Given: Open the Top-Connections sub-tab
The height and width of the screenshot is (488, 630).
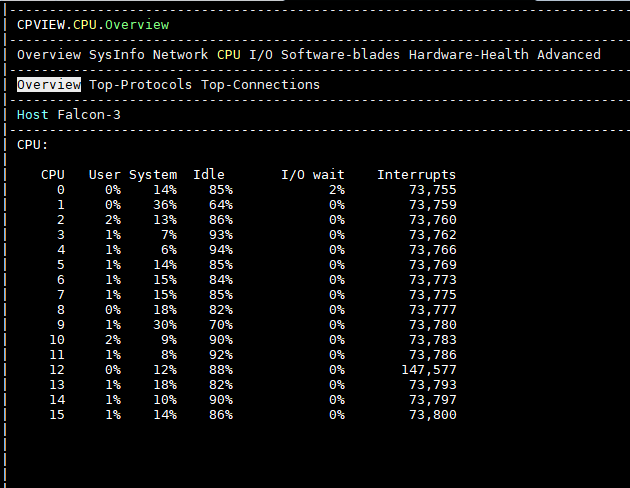Looking at the screenshot, I should click(x=260, y=85).
